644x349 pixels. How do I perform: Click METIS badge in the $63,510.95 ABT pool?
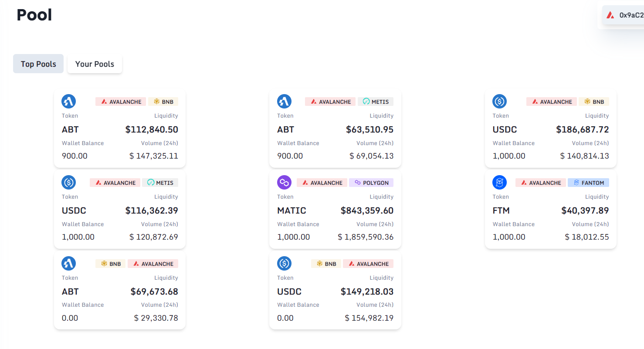376,102
